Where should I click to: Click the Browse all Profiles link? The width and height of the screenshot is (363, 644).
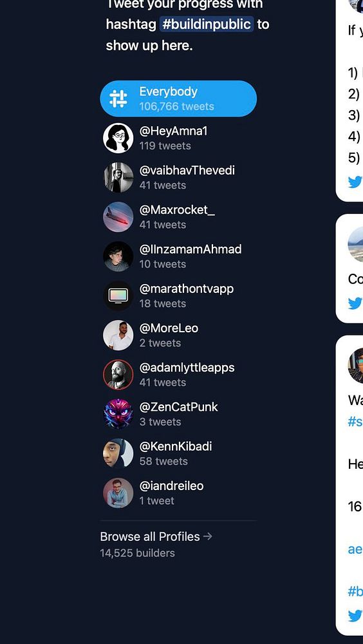tap(150, 536)
